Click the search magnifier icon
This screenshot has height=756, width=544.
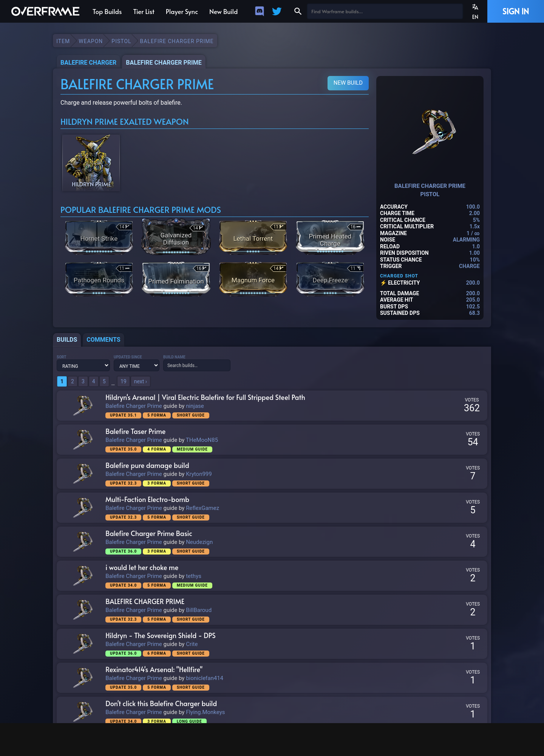[x=298, y=11]
